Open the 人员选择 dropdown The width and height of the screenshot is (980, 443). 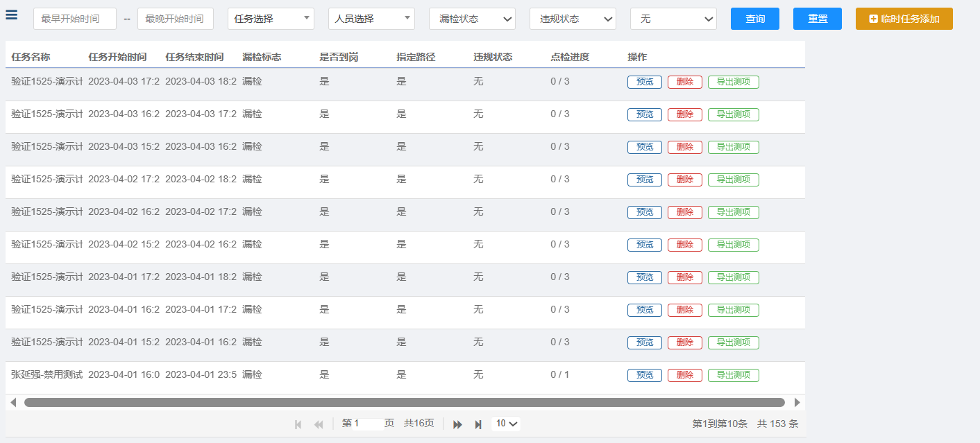tap(371, 19)
